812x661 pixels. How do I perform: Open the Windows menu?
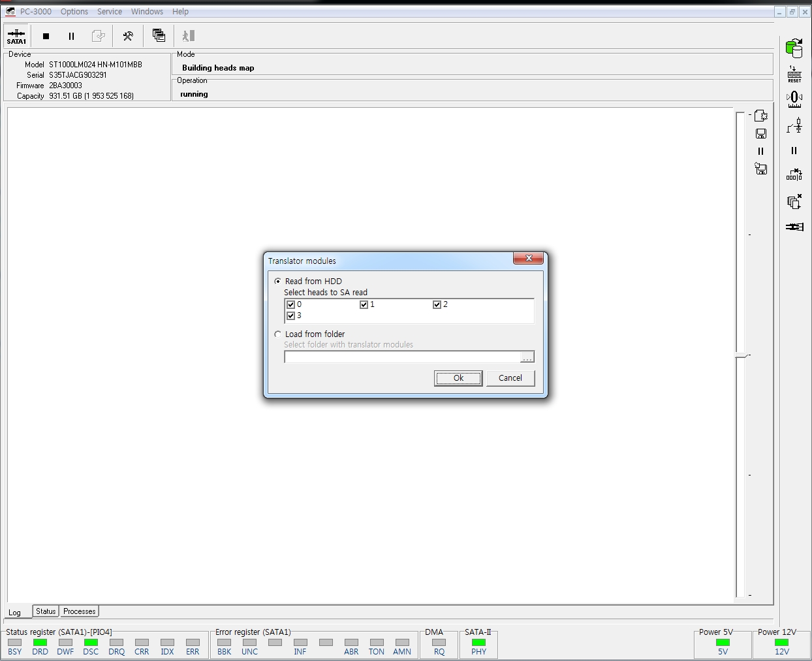pyautogui.click(x=147, y=11)
